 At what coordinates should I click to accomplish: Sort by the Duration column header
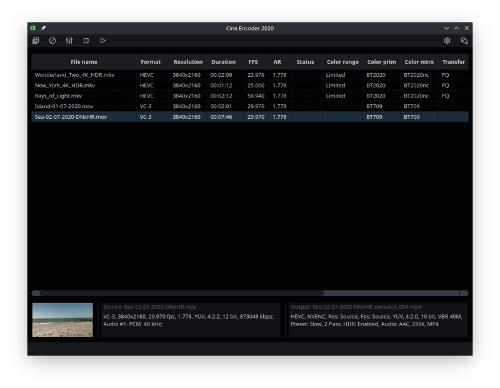[x=223, y=62]
